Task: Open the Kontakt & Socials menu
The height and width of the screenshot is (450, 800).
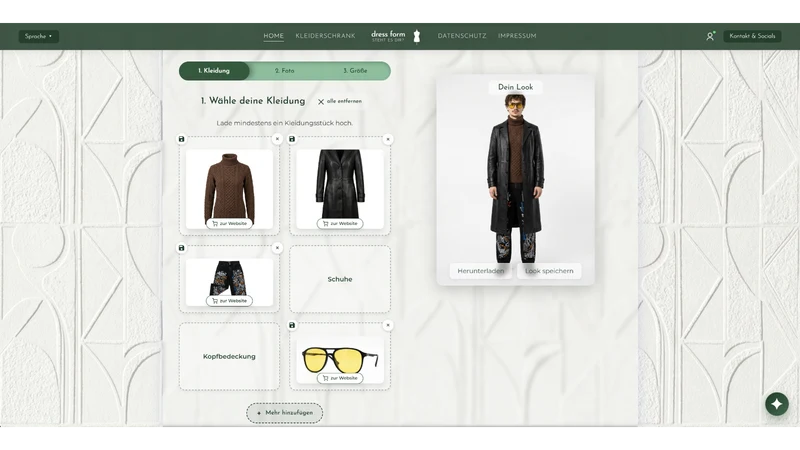Action: (x=752, y=36)
